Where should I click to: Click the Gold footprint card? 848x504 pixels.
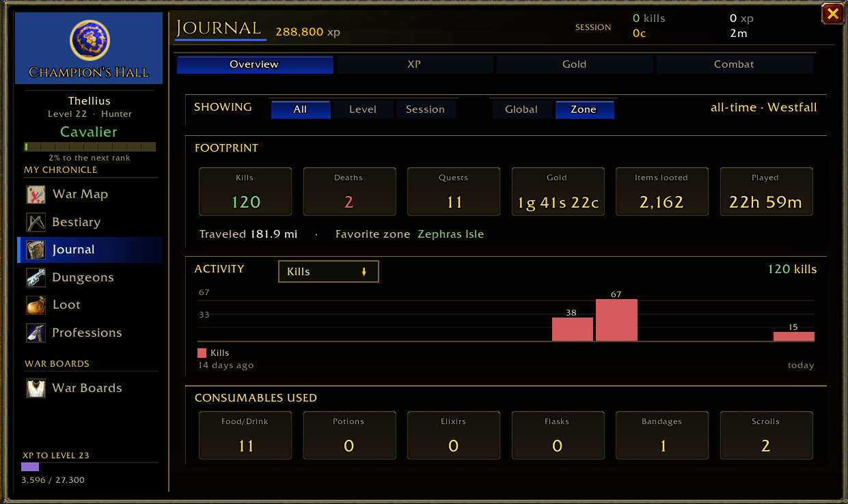click(558, 192)
